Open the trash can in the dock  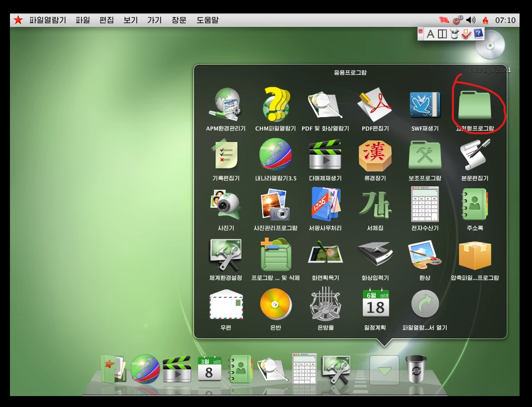pos(416,369)
